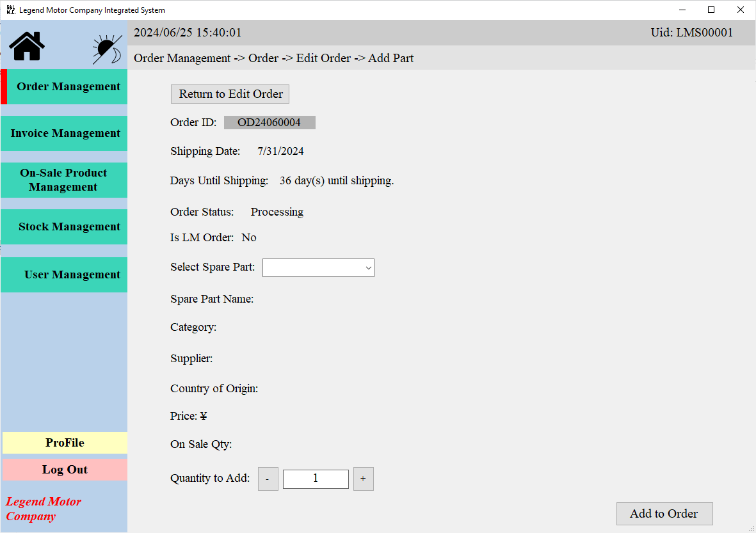Click the Log Out button
Image resolution: width=756 pixels, height=533 pixels.
pos(65,470)
